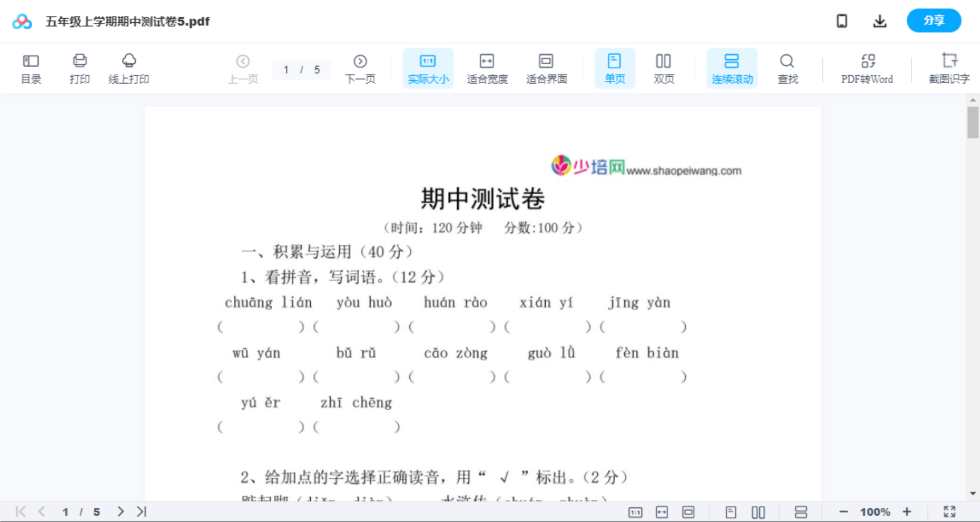Open the 目录 table of contents panel
Viewport: 980px width, 522px height.
[x=31, y=68]
